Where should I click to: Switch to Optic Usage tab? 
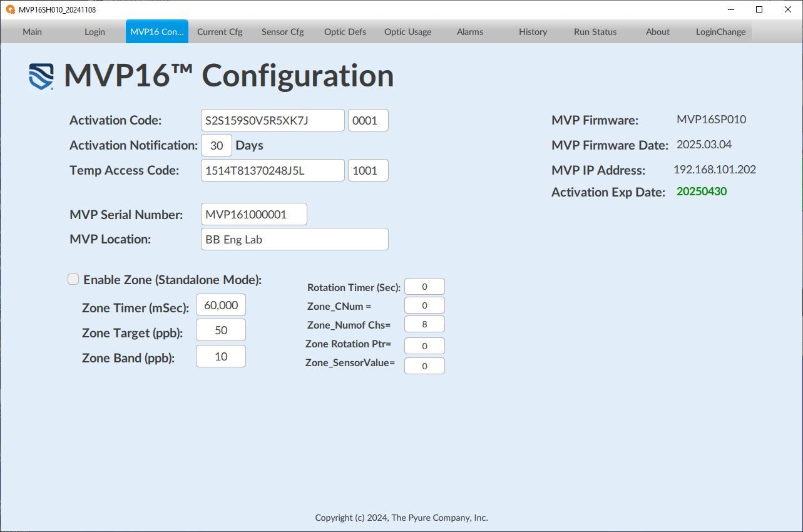coord(407,32)
